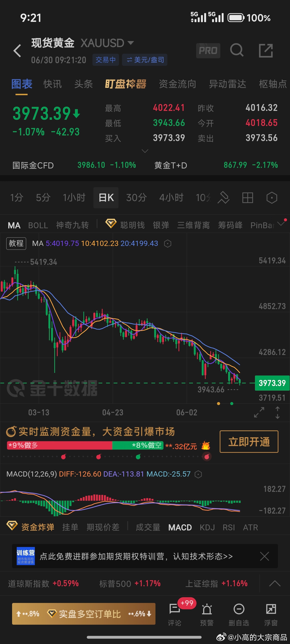This screenshot has width=290, height=644.
Task: Select the RSI sub-indicator
Action: [x=229, y=527]
